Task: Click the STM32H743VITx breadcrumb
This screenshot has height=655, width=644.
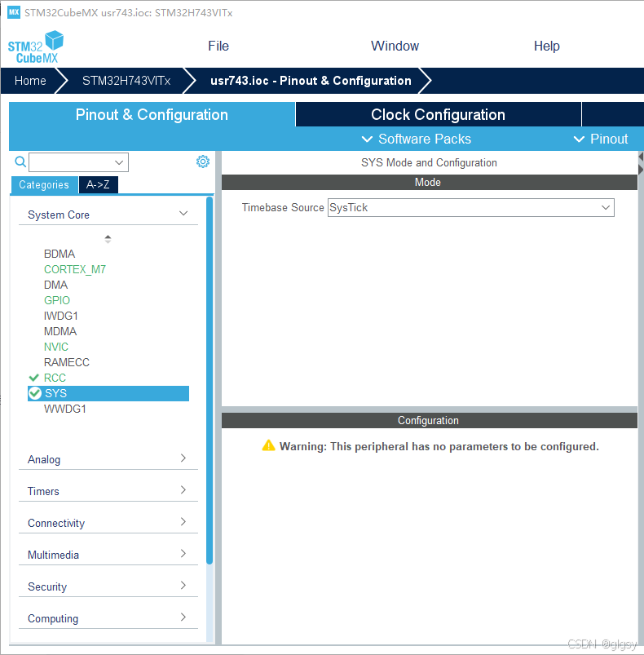Action: [x=126, y=81]
